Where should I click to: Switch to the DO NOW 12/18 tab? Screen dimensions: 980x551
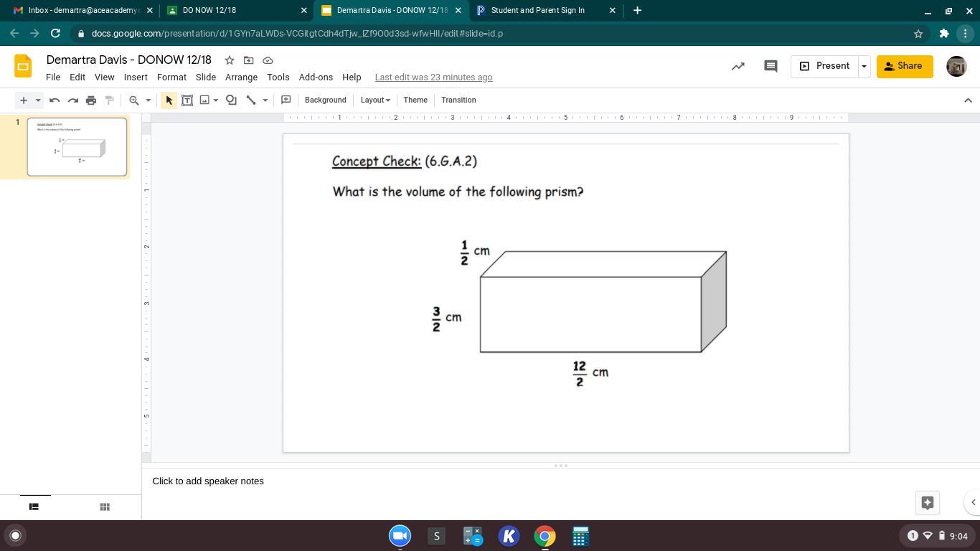[233, 10]
